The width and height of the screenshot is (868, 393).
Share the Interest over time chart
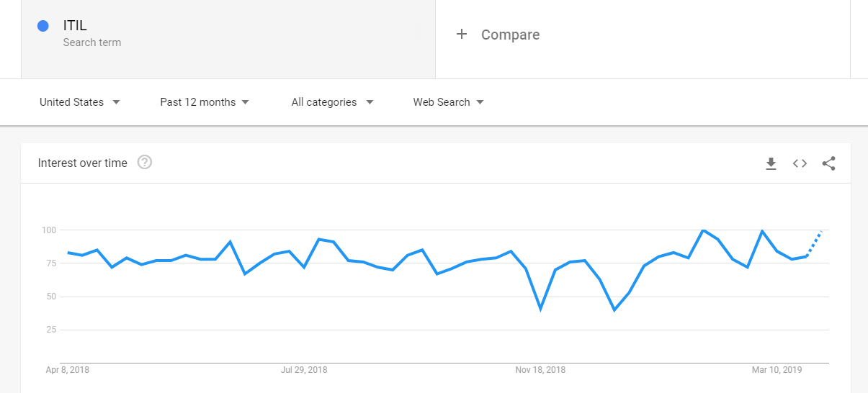coord(828,163)
